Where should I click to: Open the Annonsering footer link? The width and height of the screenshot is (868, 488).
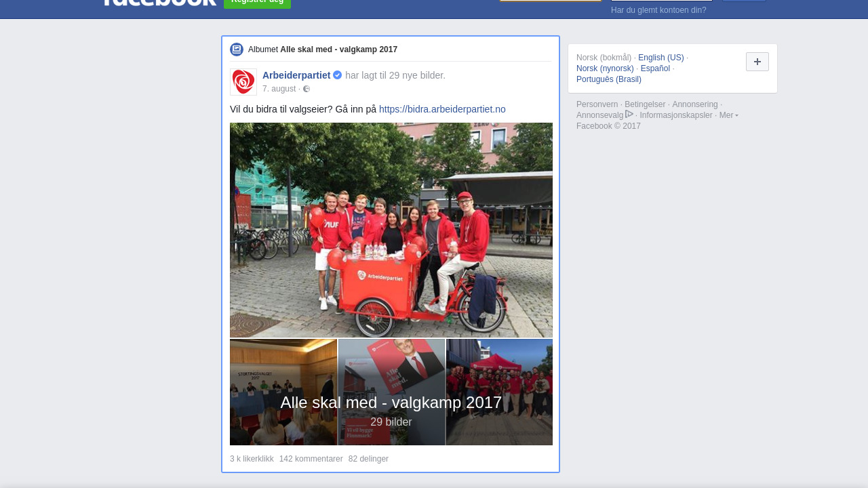click(695, 104)
